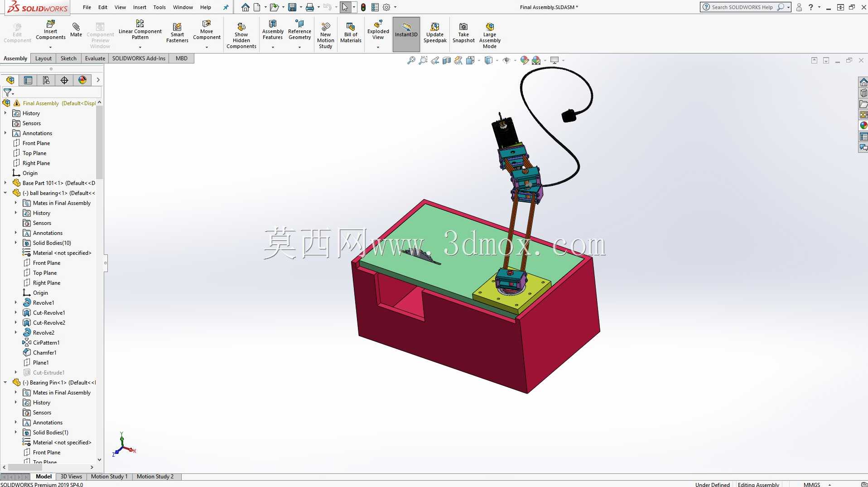The image size is (868, 487).
Task: Switch to Motion Study 1 tab
Action: (x=109, y=477)
